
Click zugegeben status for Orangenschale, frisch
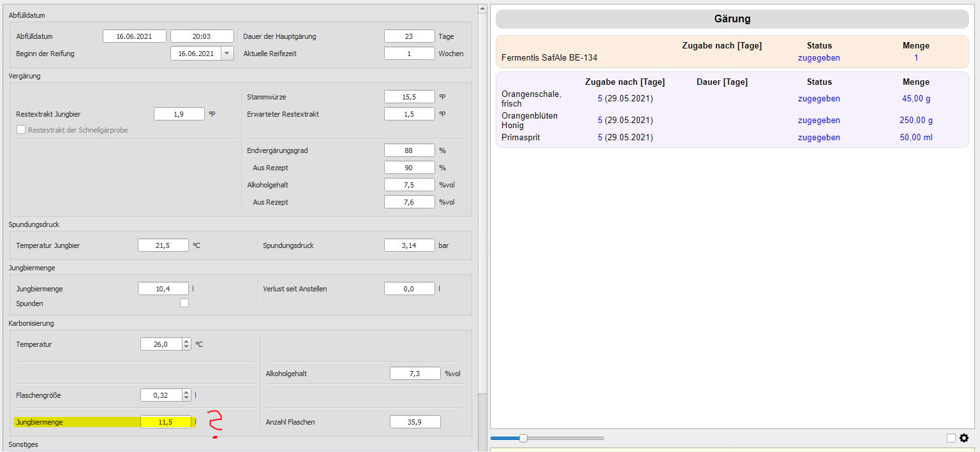click(819, 99)
